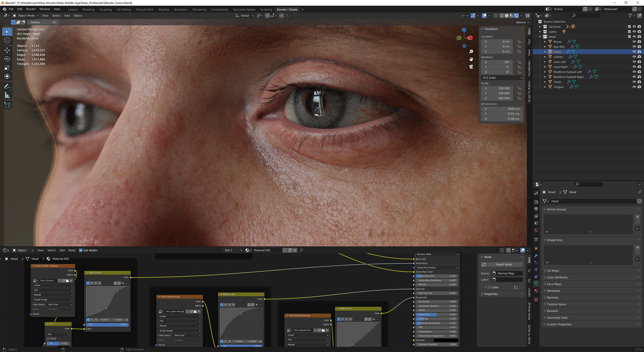Disable Tongue in renders camera icon
Viewport: 644px width, 352px height.
point(639,87)
